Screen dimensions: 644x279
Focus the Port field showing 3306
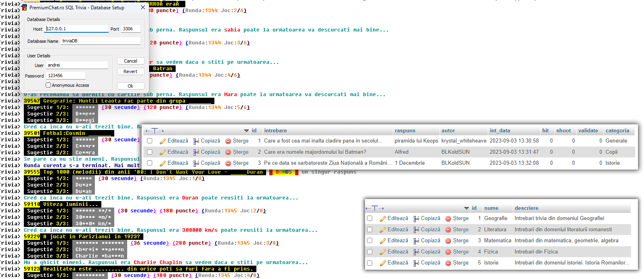coord(131,29)
